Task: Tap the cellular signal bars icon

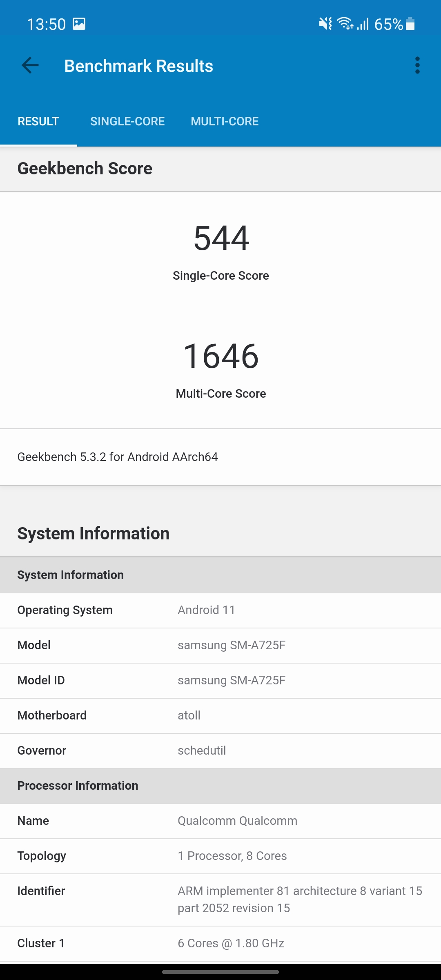Action: click(x=363, y=24)
